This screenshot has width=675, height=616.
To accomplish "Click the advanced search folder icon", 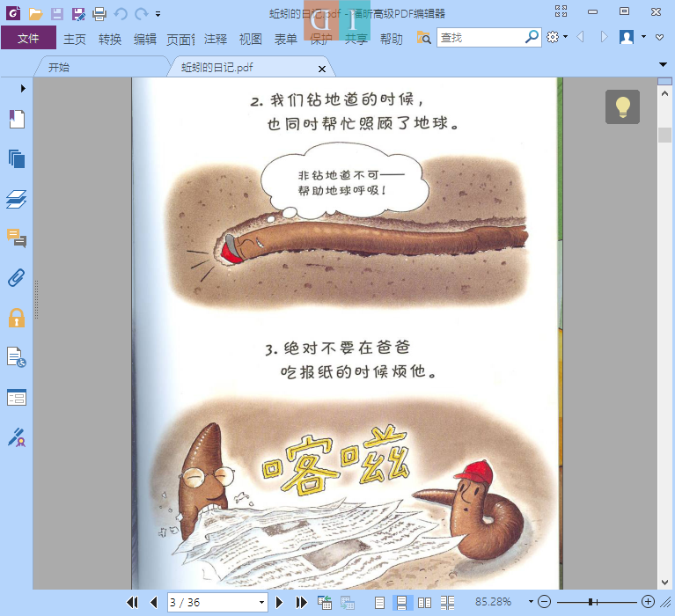I will (x=423, y=38).
